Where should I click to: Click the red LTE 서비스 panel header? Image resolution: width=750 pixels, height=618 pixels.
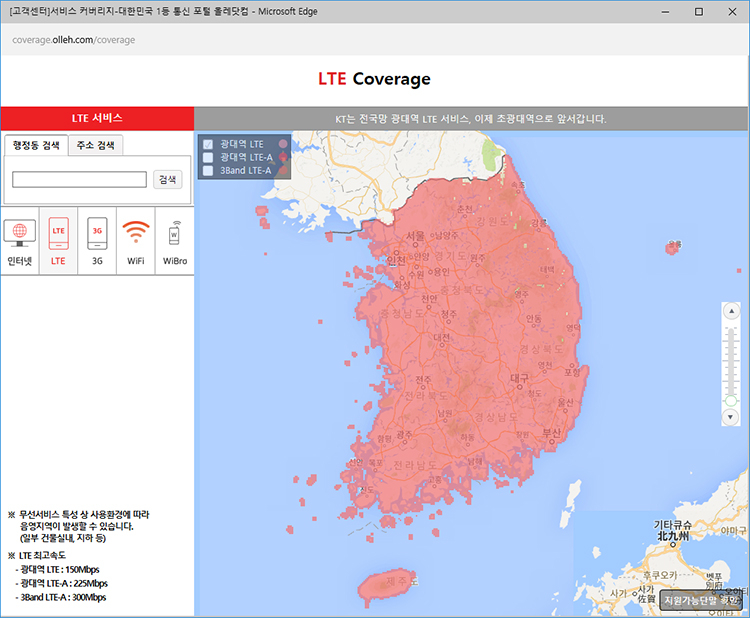pos(97,118)
